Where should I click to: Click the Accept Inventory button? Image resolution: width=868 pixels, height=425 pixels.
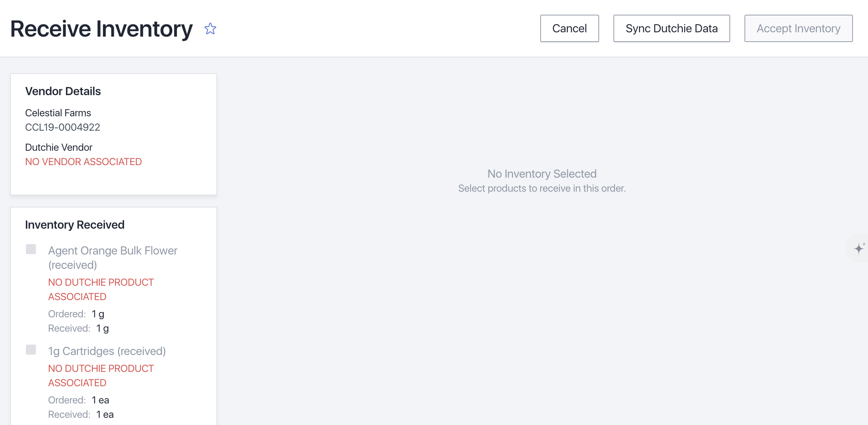click(x=798, y=28)
